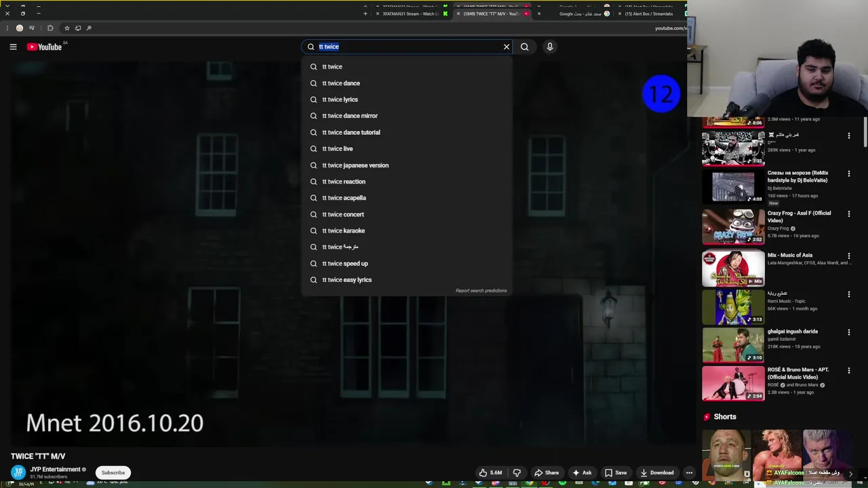868x488 pixels.
Task: Open the browser profile avatar in toolbar
Action: point(20,28)
